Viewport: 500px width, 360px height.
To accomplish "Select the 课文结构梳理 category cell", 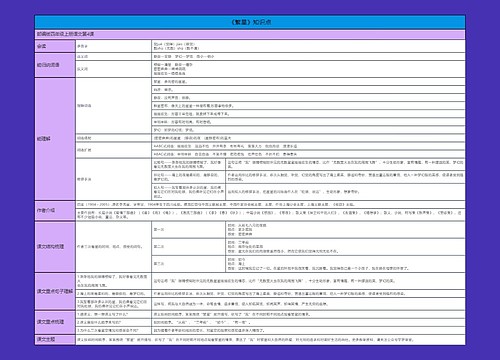I will pos(55,247).
